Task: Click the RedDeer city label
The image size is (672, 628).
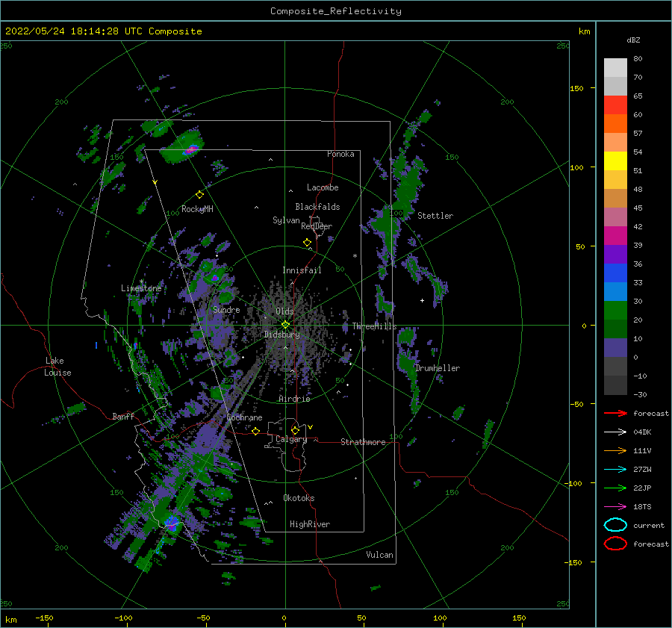Action: (x=317, y=226)
